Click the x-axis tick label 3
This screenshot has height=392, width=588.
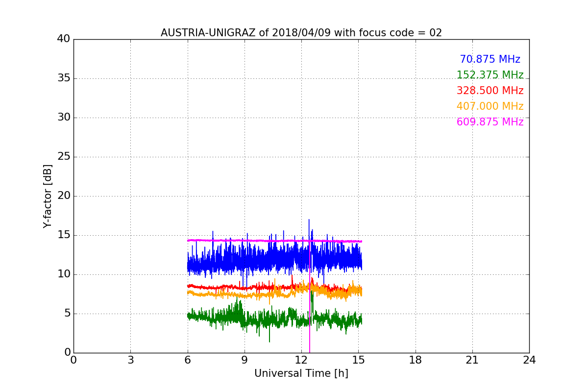tap(130, 360)
